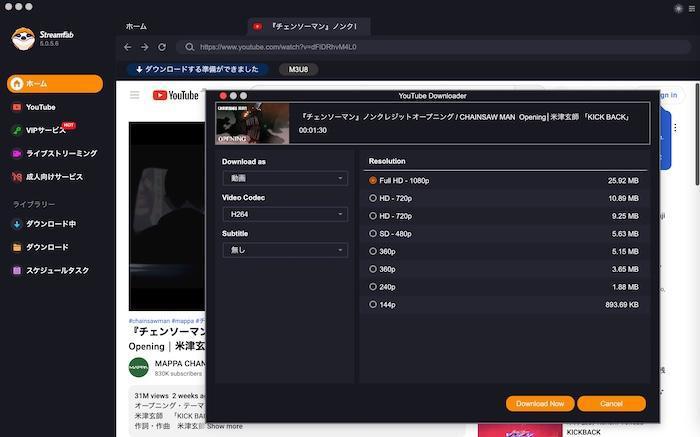Click the YouTube sidebar icon
This screenshot has height=437, width=700.
click(x=17, y=107)
